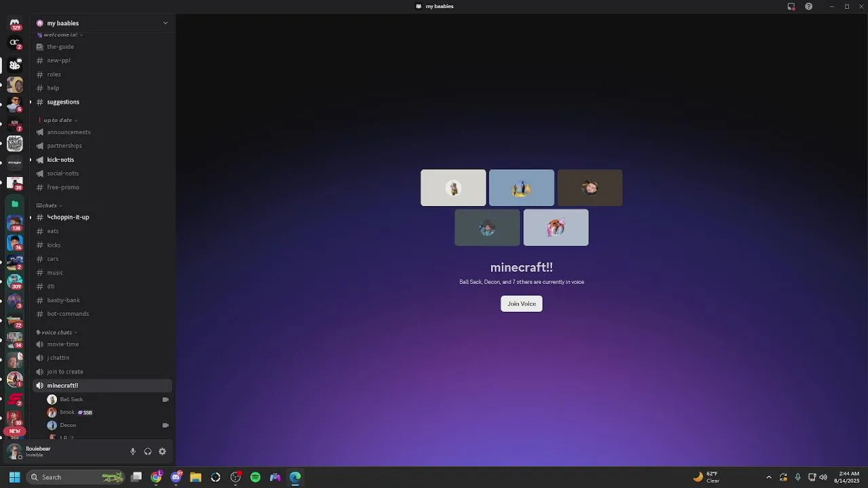868x488 pixels.
Task: Open the server icon with badge 72
Action: (15, 320)
